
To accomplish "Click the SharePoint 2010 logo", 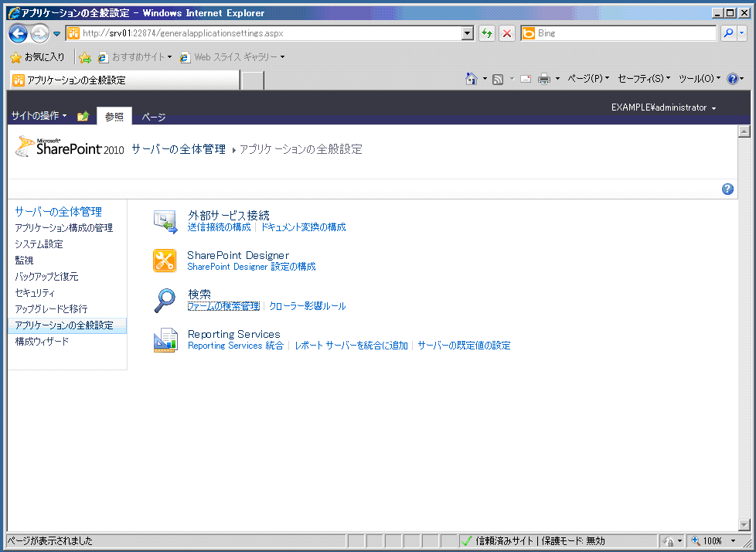I will [70, 147].
